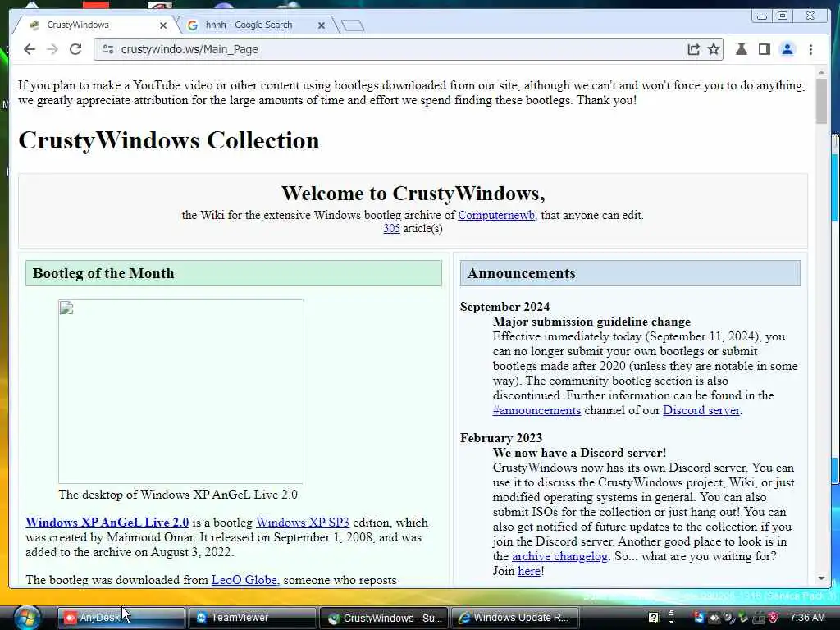
Task: Maximize or restore the Chrome window
Action: pyautogui.click(x=783, y=16)
